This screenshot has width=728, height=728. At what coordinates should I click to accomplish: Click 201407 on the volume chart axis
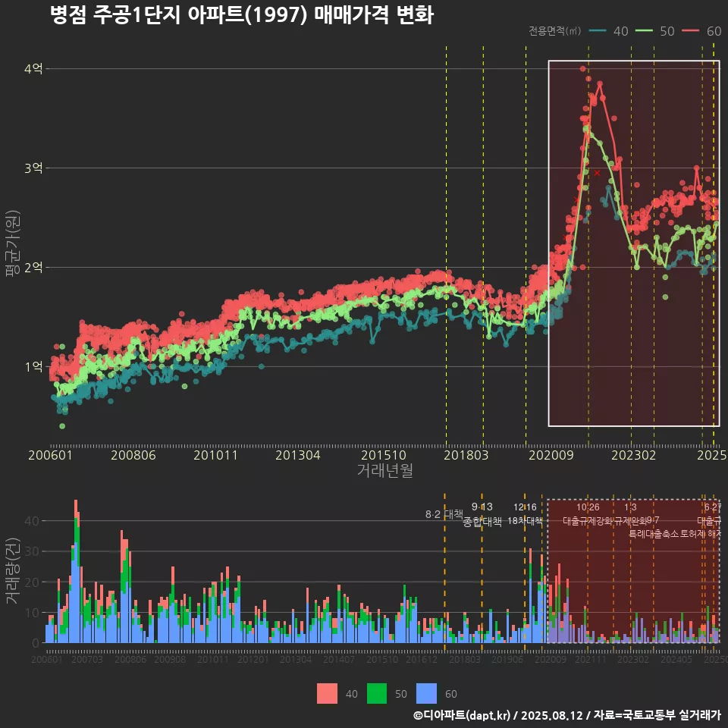click(x=339, y=659)
